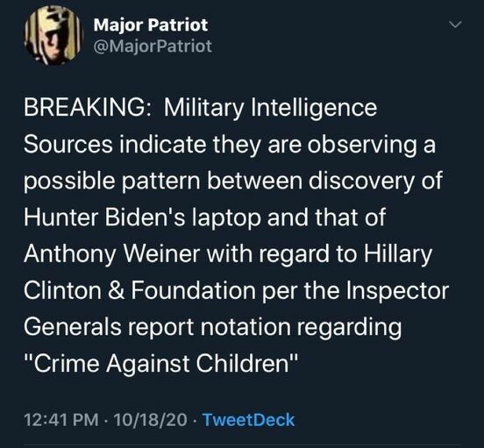The image size is (484, 448).
Task: Select the word "observing" in the tweet
Action: coord(362,146)
